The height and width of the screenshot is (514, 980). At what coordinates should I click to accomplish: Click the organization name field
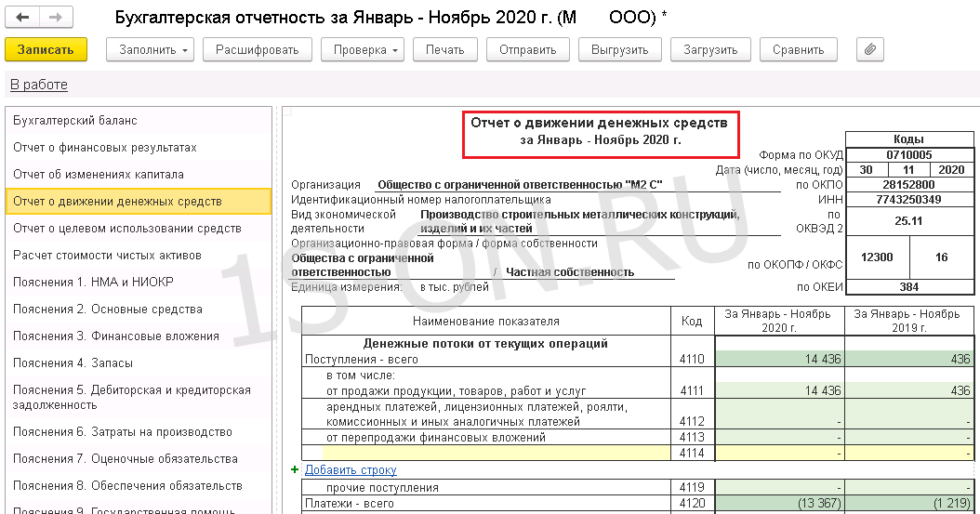[578, 185]
